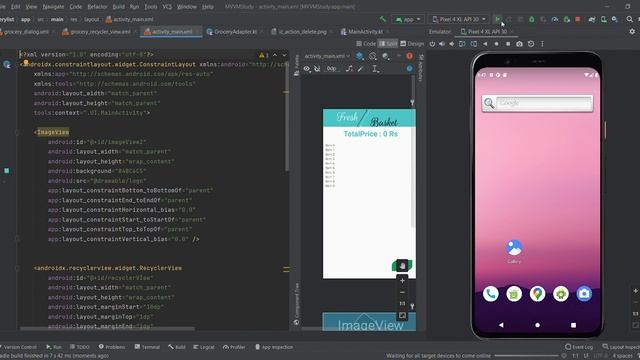Click emulator toolbar Overview square
Screen dimensions: 640x360
[x=508, y=44]
